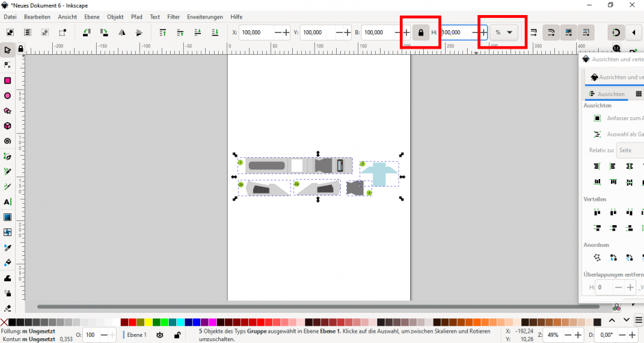Toggle move gradients with object
644x343 pixels.
coord(569,32)
